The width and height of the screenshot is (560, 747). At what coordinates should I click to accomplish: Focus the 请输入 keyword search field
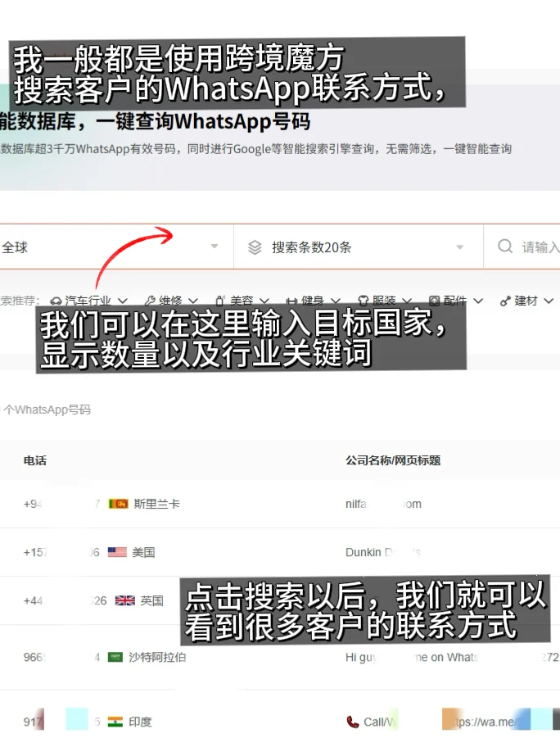tap(522, 247)
